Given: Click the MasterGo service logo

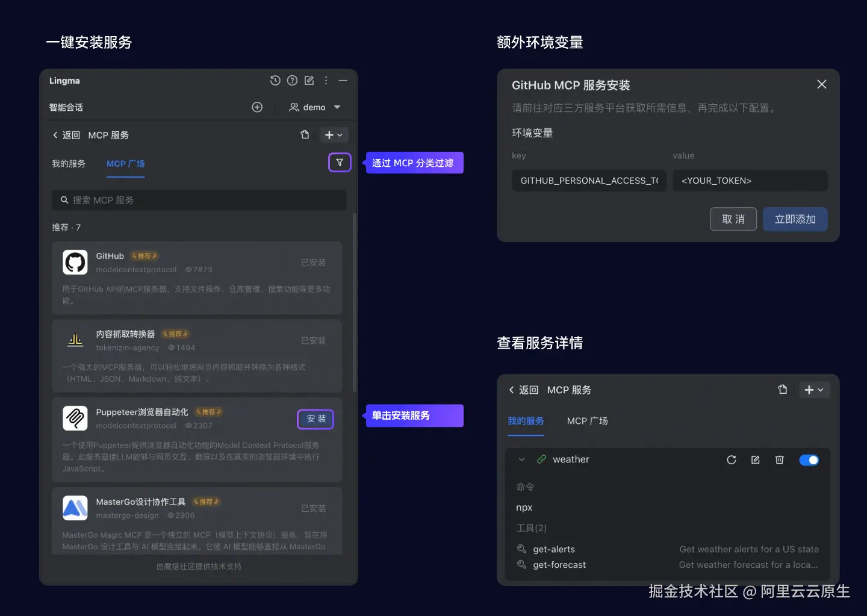Looking at the screenshot, I should (x=75, y=508).
